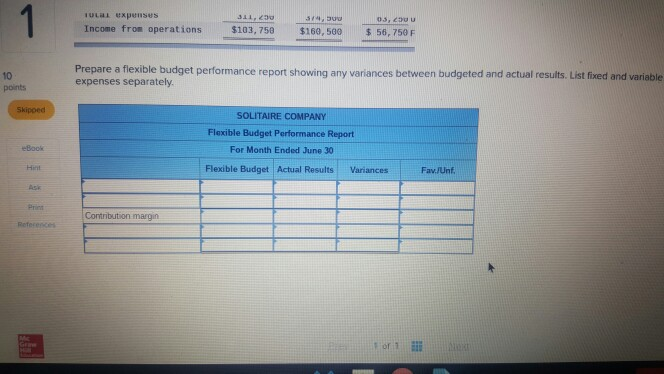Select Flexible Budget cell for Contribution margin
The image size is (664, 374).
(x=237, y=216)
